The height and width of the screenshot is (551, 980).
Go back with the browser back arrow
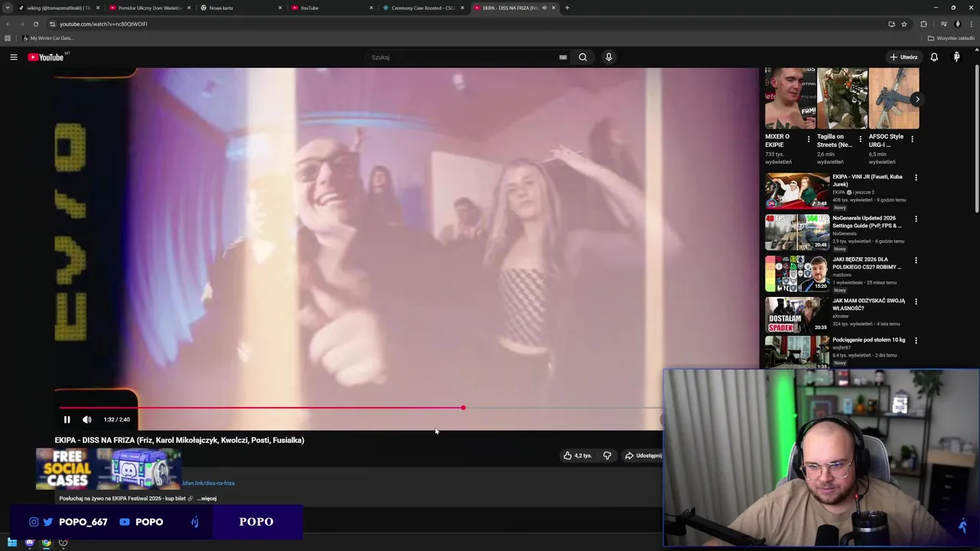pos(8,24)
